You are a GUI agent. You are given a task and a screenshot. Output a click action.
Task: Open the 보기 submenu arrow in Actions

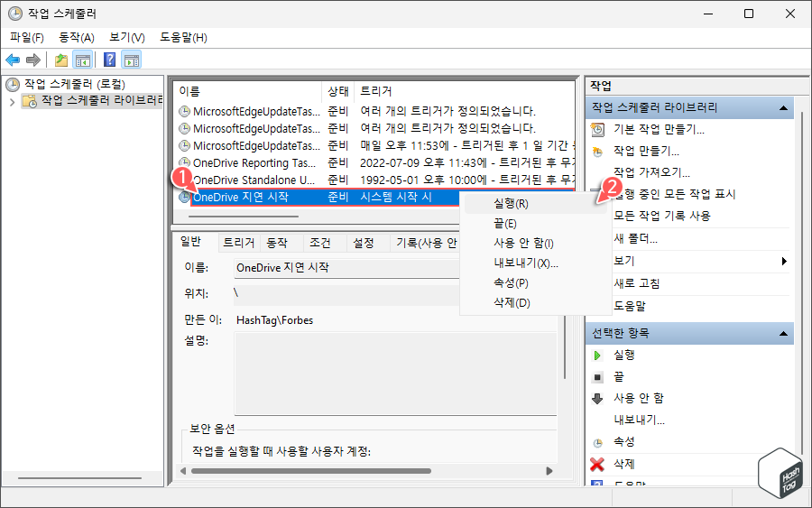click(x=784, y=262)
